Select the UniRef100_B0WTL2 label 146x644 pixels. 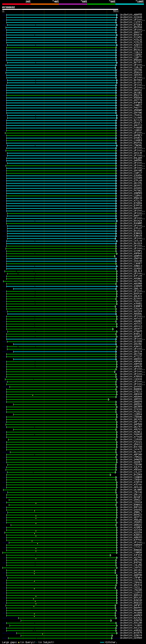pyautogui.click(x=131, y=334)
